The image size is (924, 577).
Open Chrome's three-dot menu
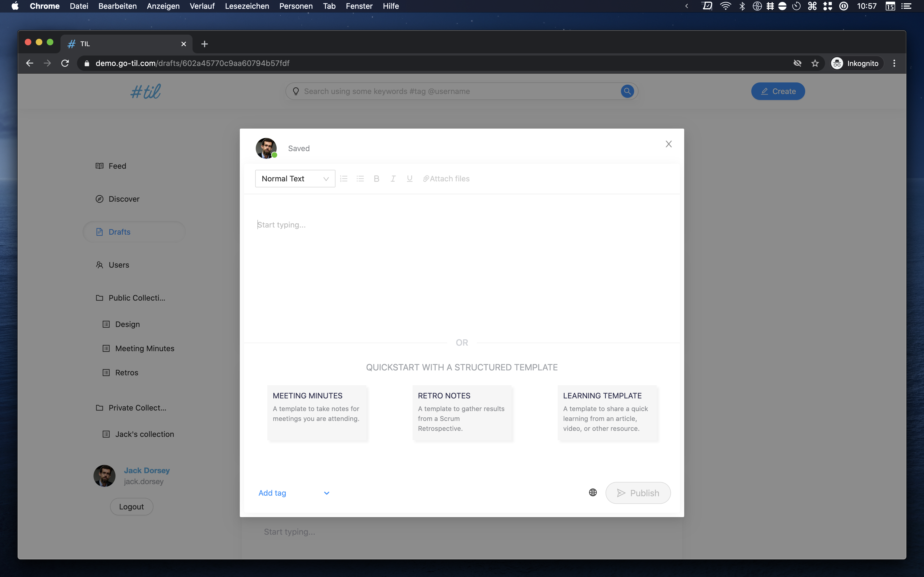click(x=894, y=63)
